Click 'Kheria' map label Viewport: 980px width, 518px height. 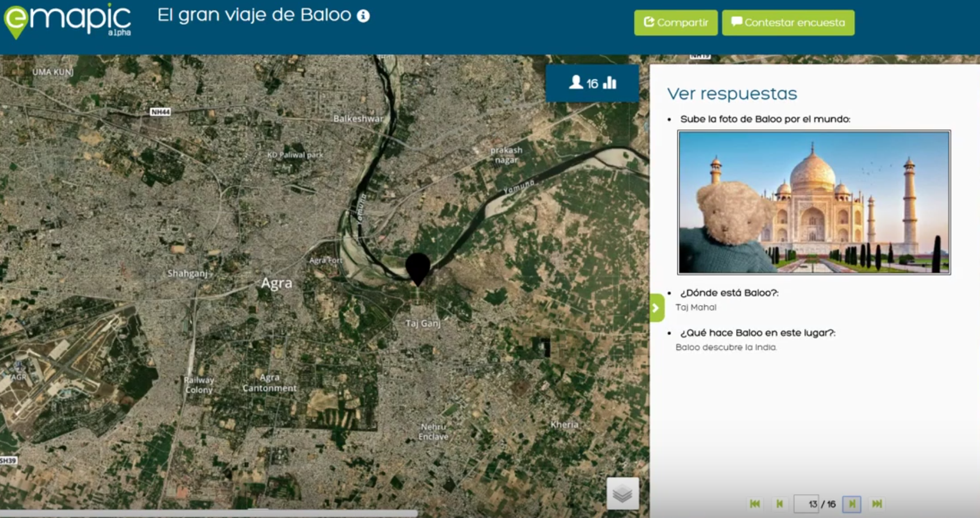click(564, 425)
